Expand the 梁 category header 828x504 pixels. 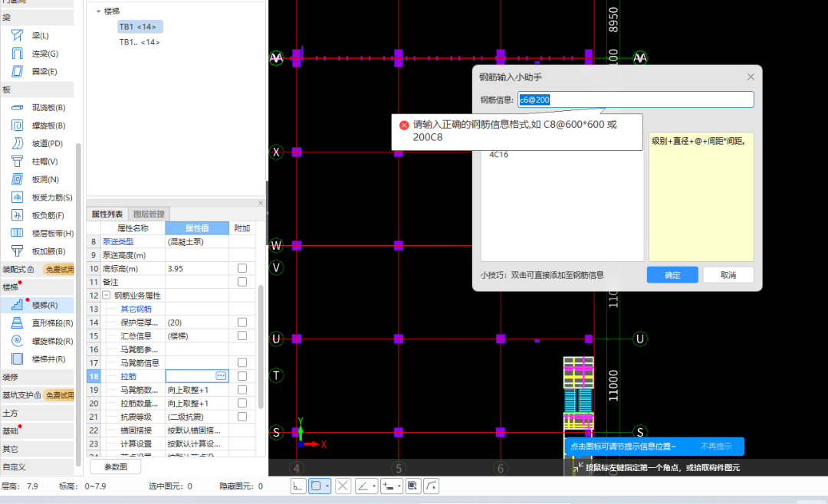click(x=37, y=18)
